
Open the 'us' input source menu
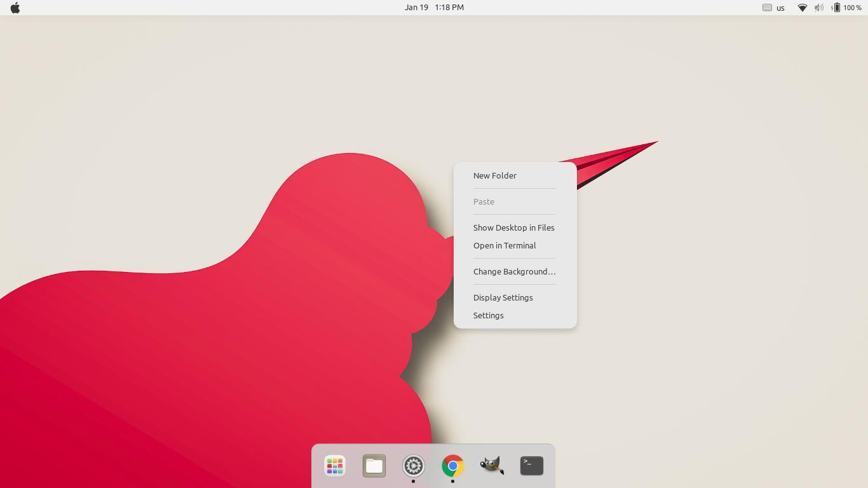(x=780, y=8)
